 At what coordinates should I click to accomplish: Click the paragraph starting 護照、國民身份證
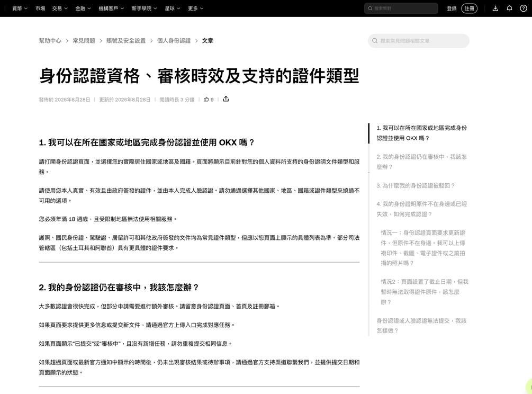coord(199,243)
